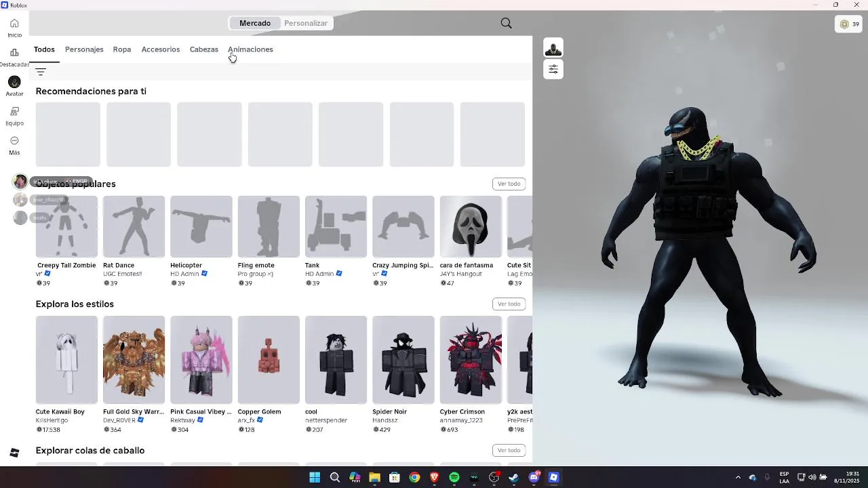Click the marketplace search magnifier icon
Image resolution: width=868 pixels, height=488 pixels.
point(506,23)
